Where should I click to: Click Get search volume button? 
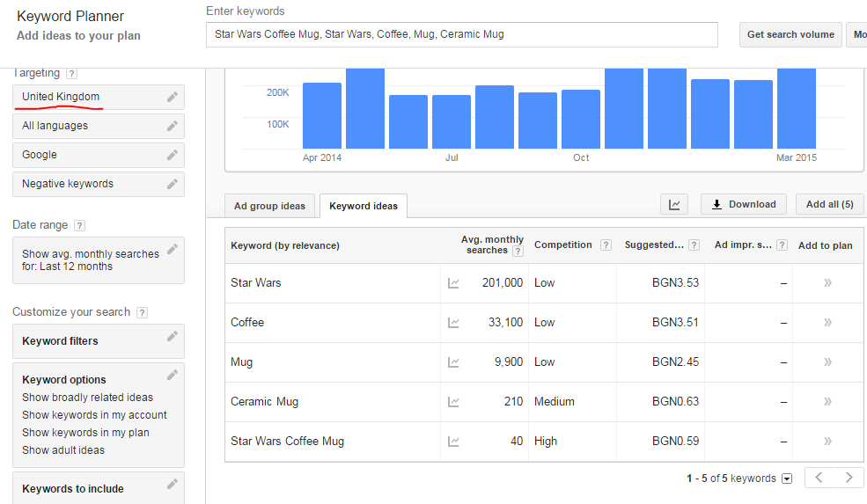tap(790, 35)
